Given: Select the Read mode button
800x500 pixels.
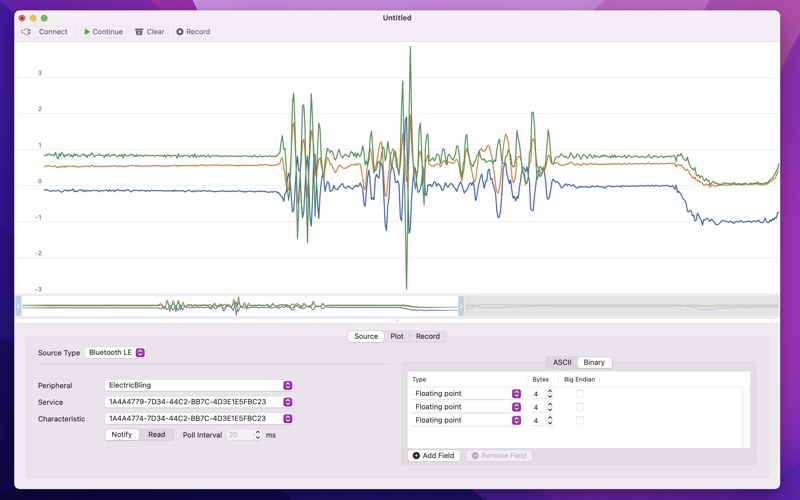Looking at the screenshot, I should click(x=157, y=435).
